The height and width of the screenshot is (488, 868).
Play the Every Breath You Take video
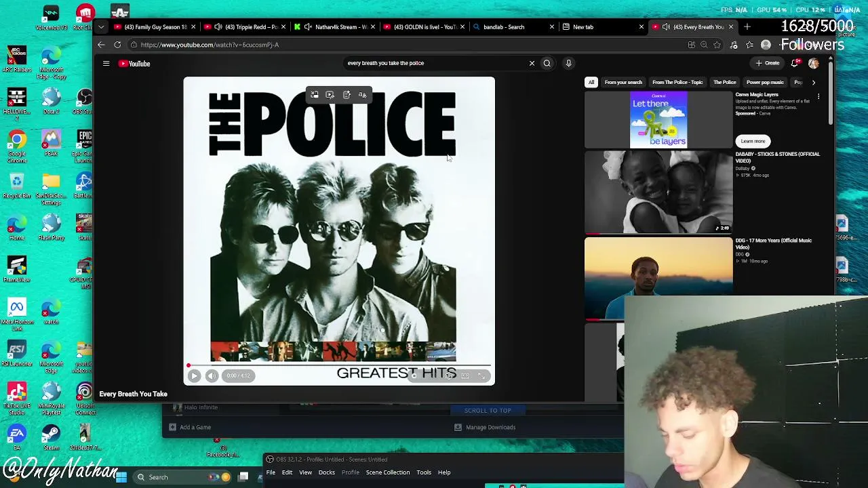194,375
